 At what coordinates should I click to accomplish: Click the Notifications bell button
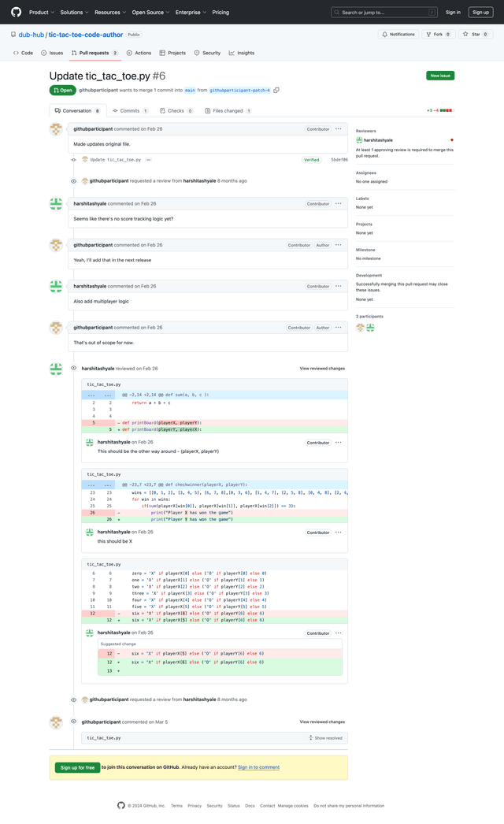398,34
